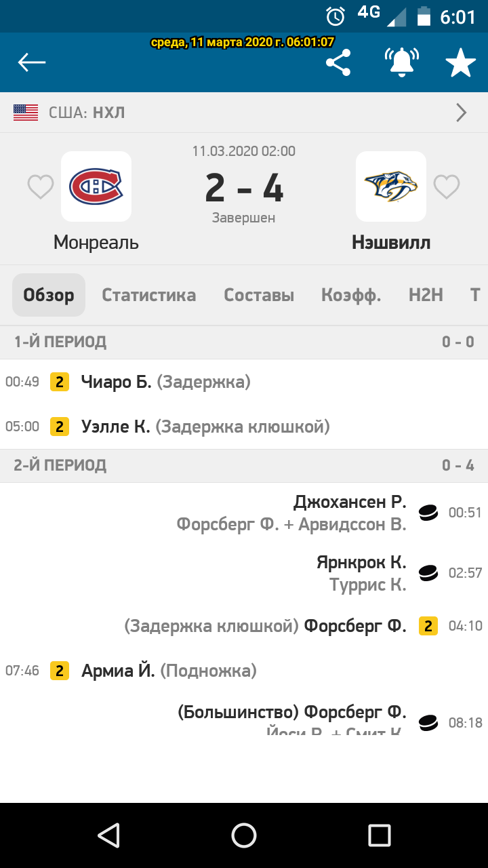Tap the puck icon for Джохансен Р. goal
Image resolution: width=488 pixels, height=868 pixels.
pyautogui.click(x=428, y=513)
